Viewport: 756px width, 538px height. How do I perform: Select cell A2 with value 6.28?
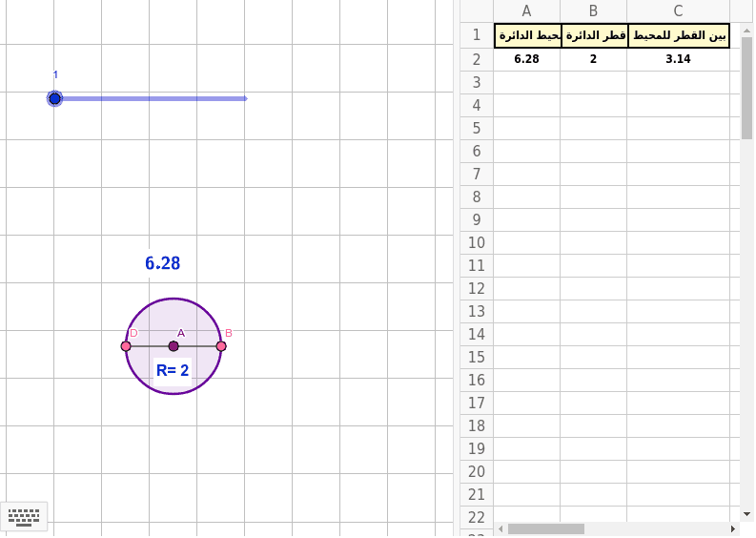coord(526,59)
